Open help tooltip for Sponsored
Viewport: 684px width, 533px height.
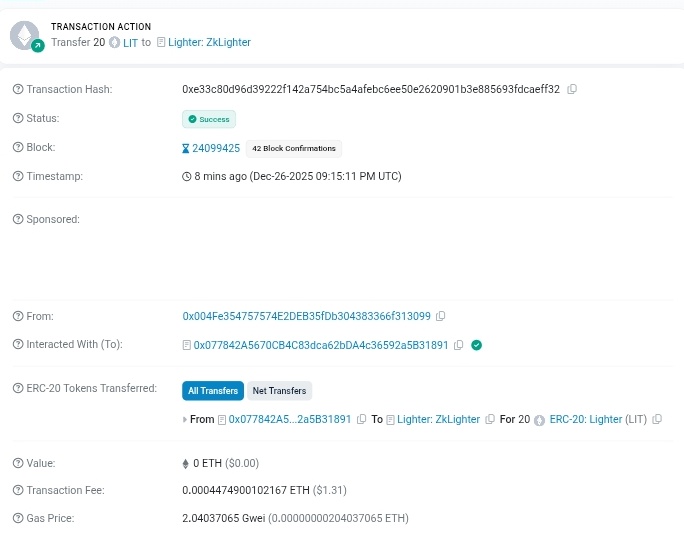18,219
